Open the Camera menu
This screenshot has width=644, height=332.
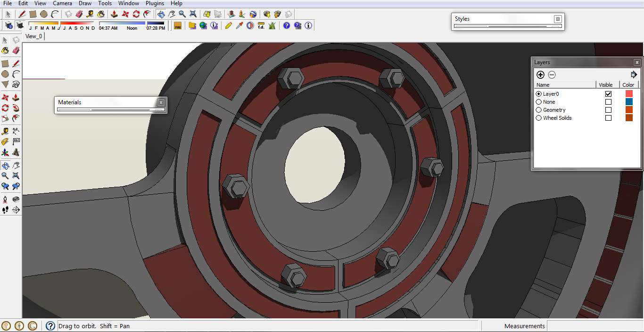[62, 3]
